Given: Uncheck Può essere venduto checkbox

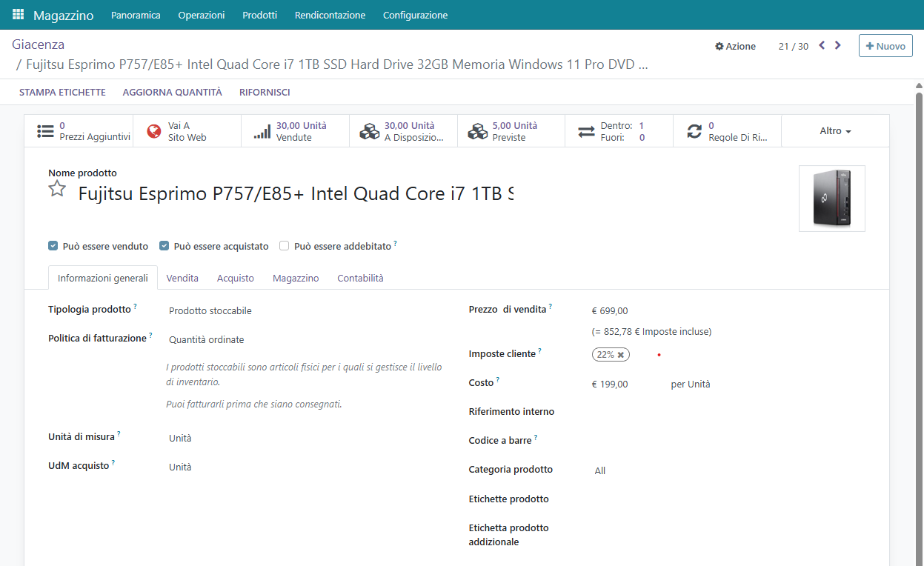Looking at the screenshot, I should coord(53,246).
